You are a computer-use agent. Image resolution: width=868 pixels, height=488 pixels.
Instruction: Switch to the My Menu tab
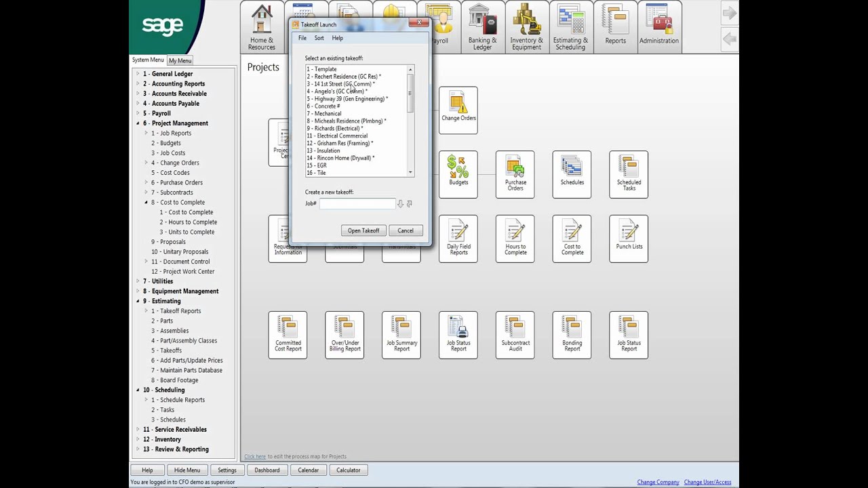180,60
